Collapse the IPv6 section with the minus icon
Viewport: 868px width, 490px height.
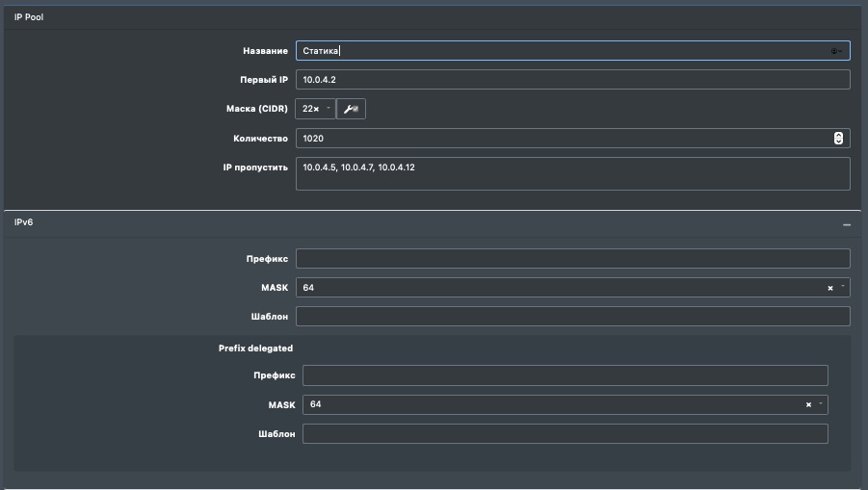[x=847, y=224]
